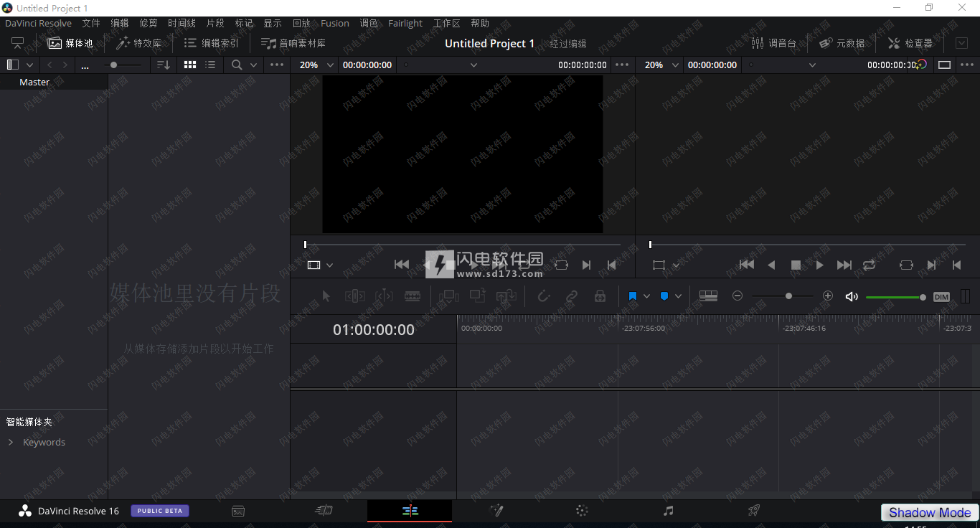Open the search options dropdown arrow
This screenshot has width=980, height=528.
point(253,65)
